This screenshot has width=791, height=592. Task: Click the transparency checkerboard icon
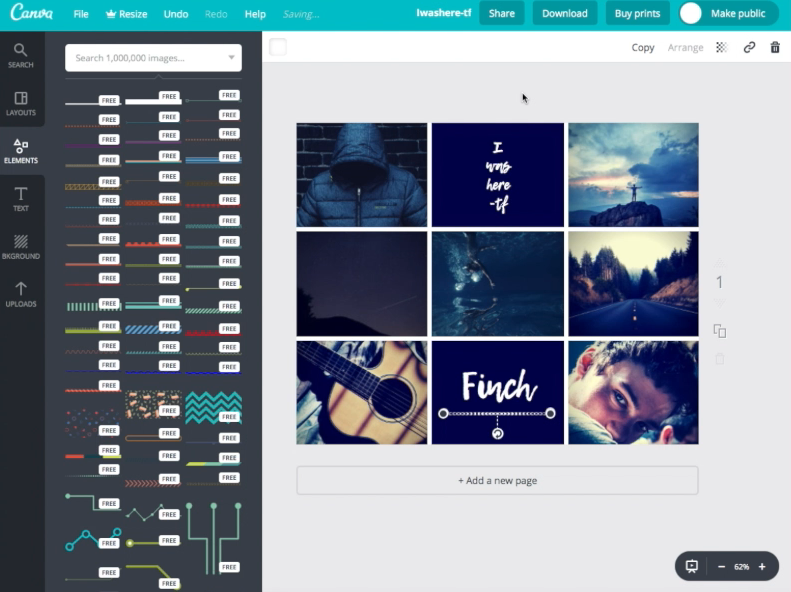click(x=722, y=47)
